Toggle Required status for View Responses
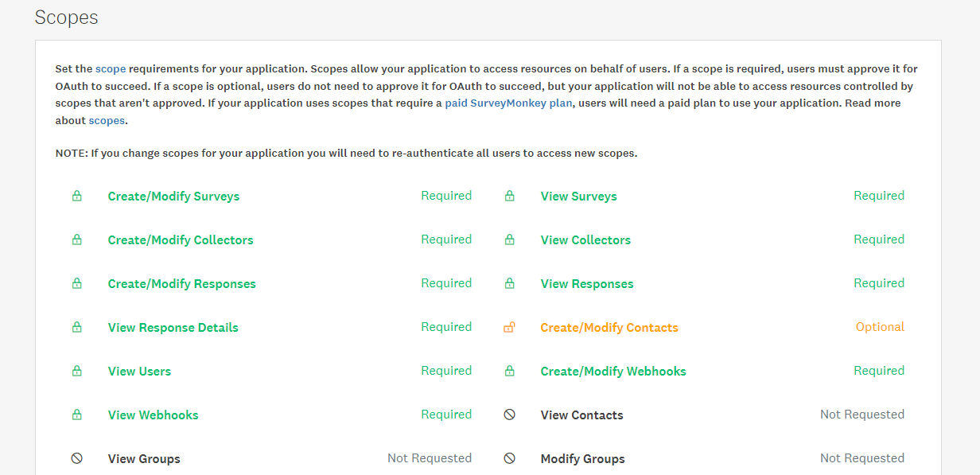 879,283
